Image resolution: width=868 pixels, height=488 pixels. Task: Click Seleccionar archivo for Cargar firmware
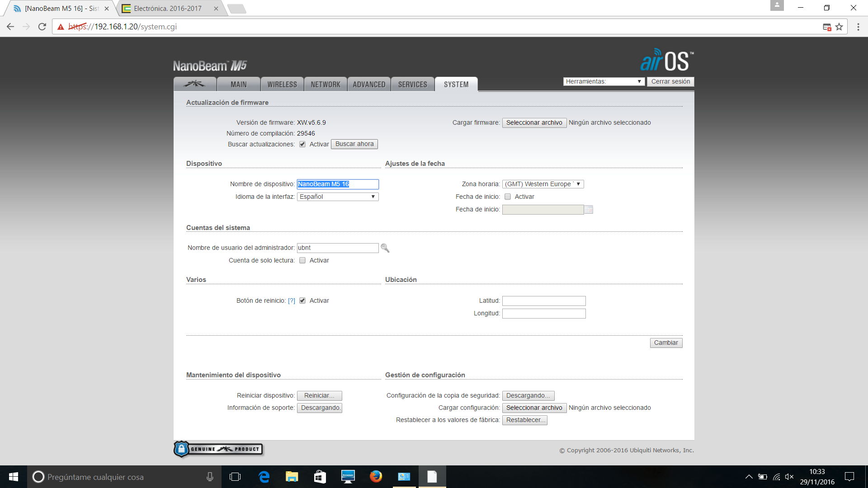(x=534, y=123)
